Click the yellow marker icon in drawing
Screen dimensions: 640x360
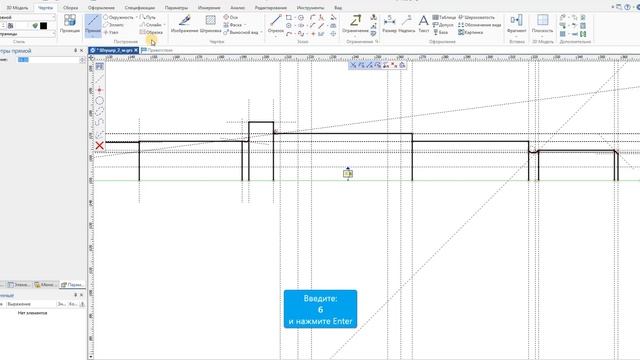[348, 173]
